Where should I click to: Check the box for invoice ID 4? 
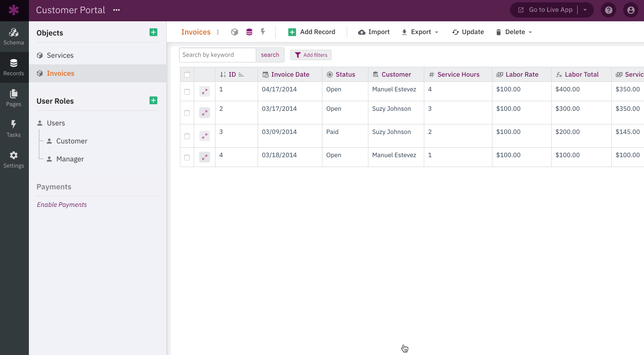[187, 158]
